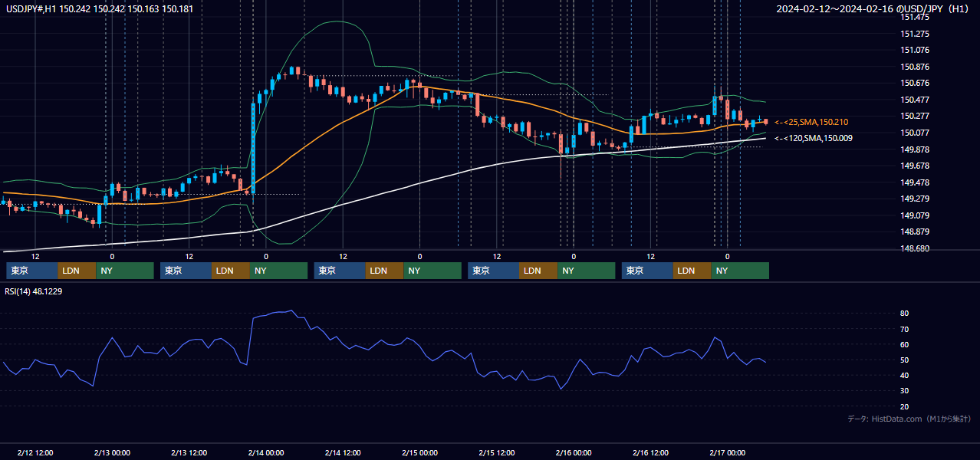980x460 pixels.
Task: Click the RSI 20 level label
Action: coord(905,406)
